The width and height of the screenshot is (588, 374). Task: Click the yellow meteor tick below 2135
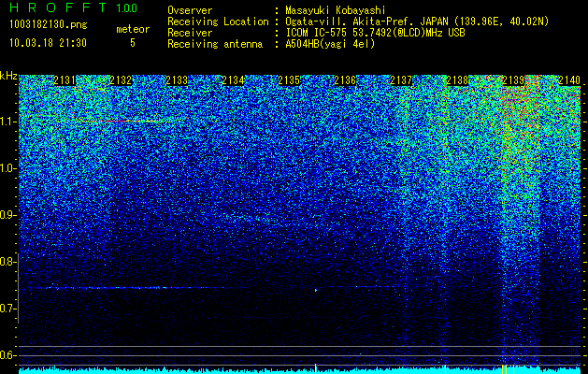click(315, 368)
